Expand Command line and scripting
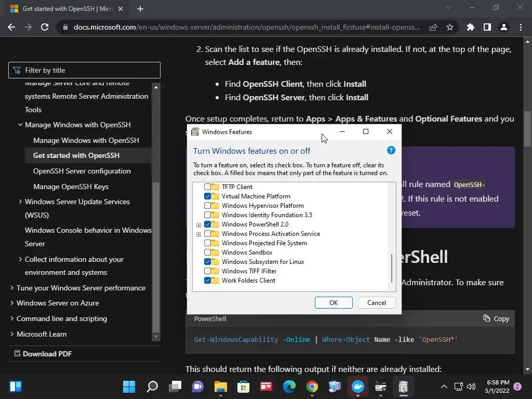Screen dimensions: 532x399 (x=12, y=318)
